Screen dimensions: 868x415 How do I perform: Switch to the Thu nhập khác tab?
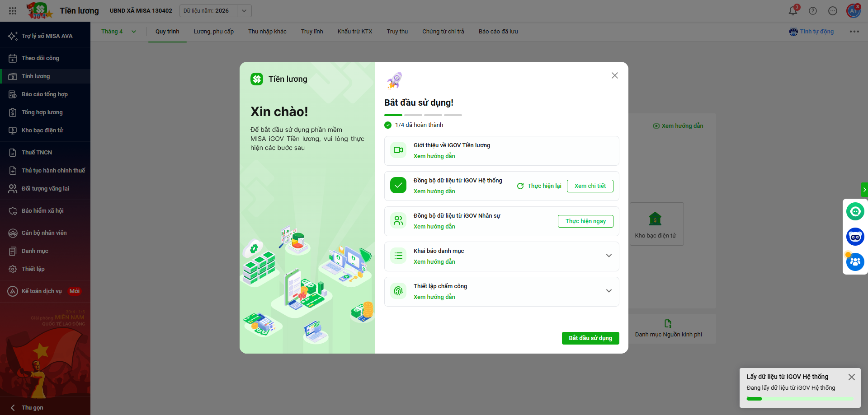pos(267,32)
